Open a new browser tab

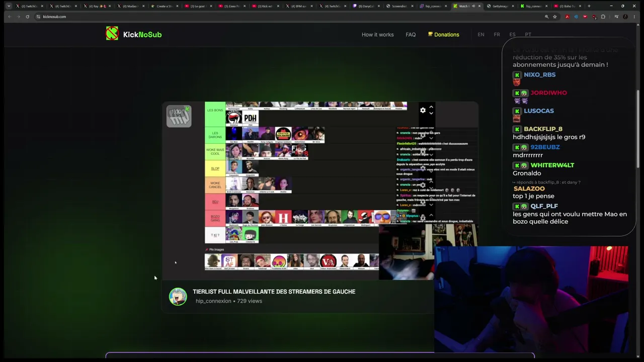(x=589, y=6)
